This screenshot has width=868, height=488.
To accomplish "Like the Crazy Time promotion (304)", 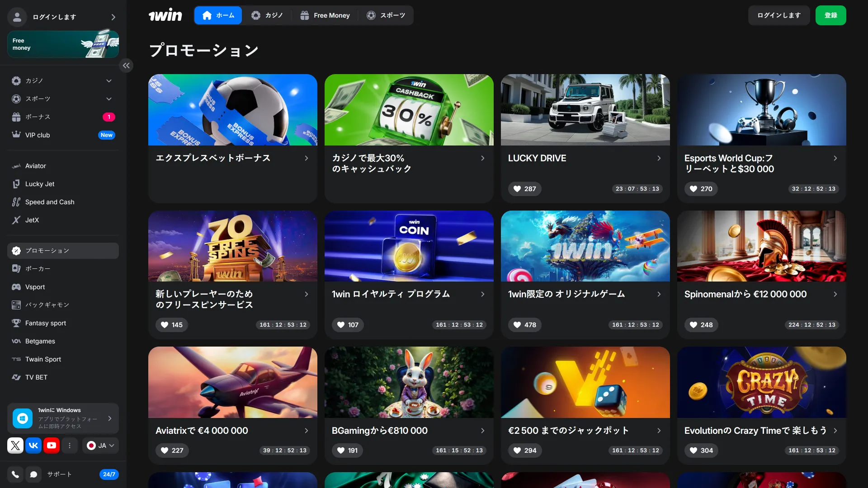I will [701, 450].
